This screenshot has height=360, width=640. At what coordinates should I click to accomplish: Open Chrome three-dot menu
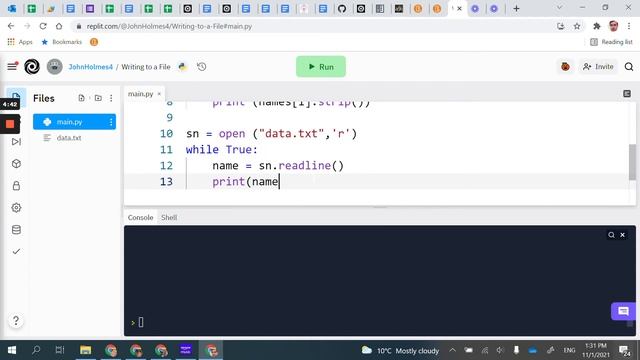tap(629, 26)
